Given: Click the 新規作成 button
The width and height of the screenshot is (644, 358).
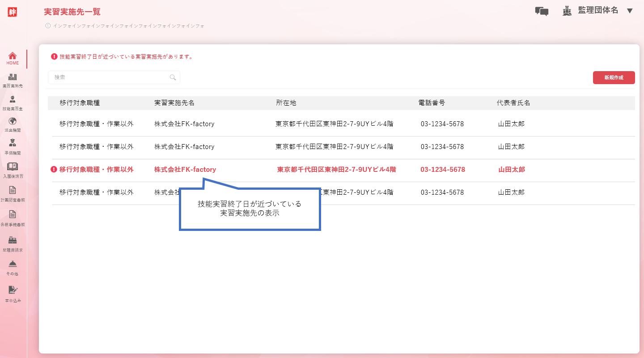Looking at the screenshot, I should 614,77.
